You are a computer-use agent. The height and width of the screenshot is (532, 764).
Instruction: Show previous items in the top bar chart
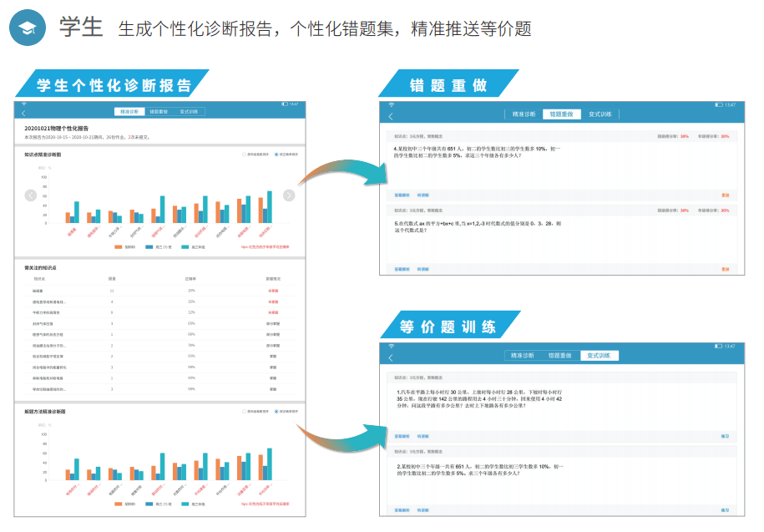point(31,195)
